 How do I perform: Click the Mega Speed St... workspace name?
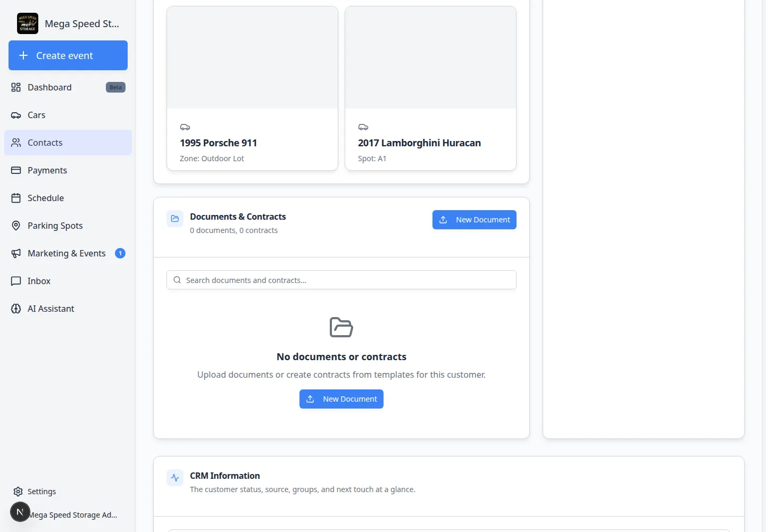(82, 23)
